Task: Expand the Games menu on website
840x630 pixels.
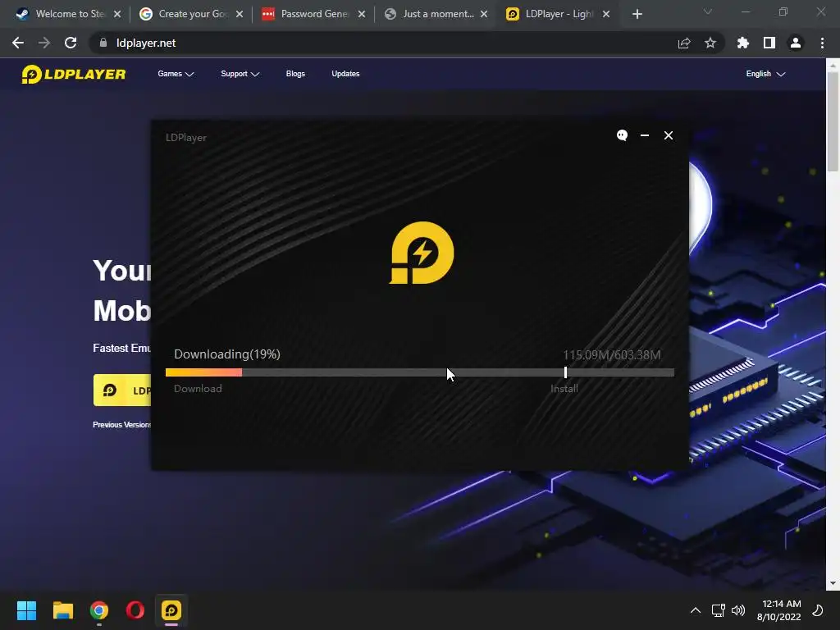Action: coord(176,74)
